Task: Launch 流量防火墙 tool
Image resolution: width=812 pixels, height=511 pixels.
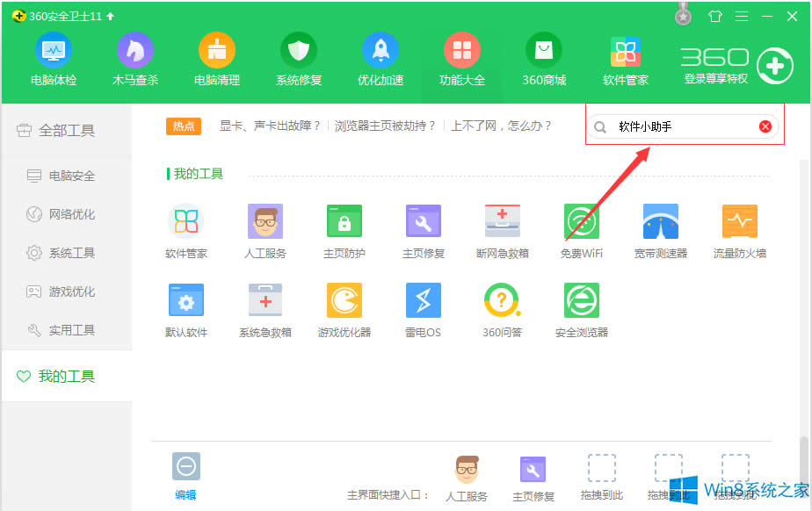Action: (x=740, y=231)
